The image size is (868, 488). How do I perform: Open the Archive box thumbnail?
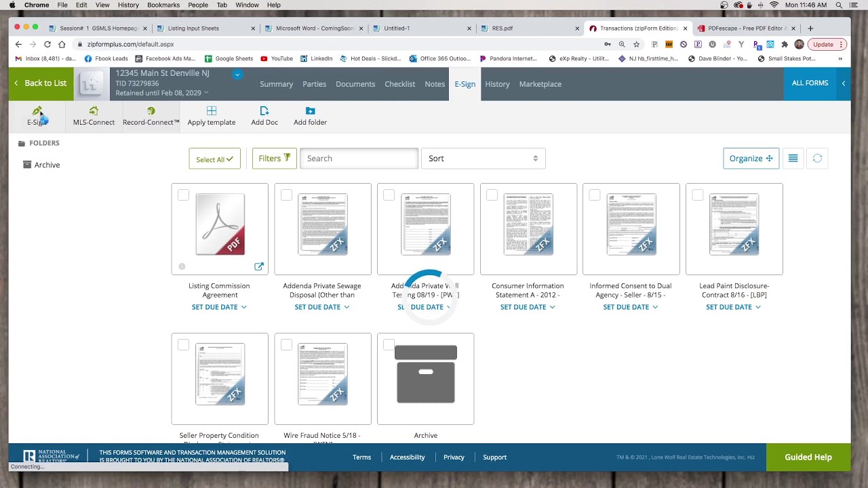point(426,374)
